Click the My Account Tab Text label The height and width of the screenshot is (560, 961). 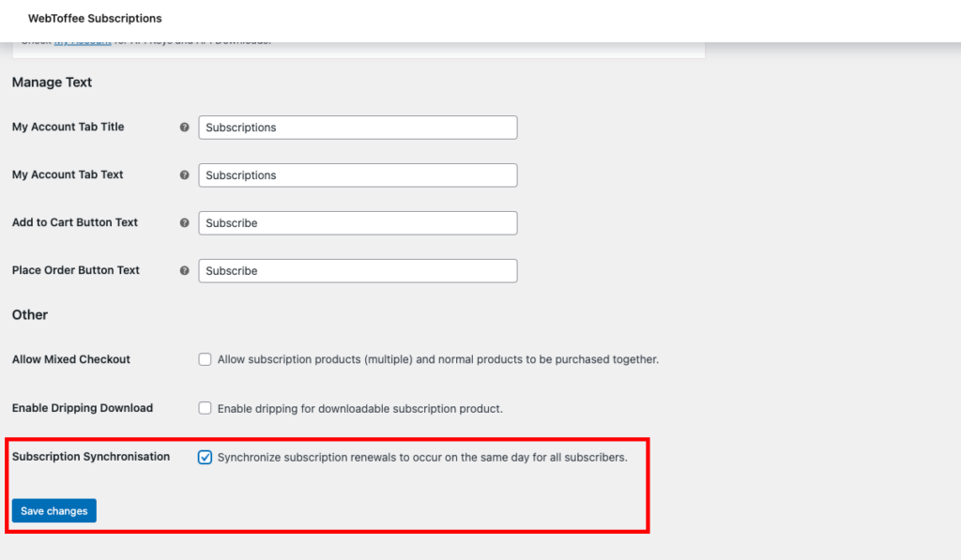click(x=68, y=174)
